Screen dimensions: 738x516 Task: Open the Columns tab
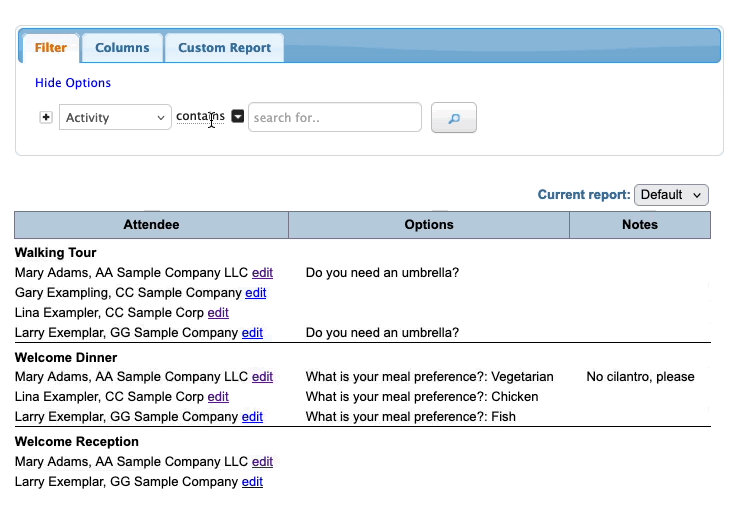(x=122, y=47)
